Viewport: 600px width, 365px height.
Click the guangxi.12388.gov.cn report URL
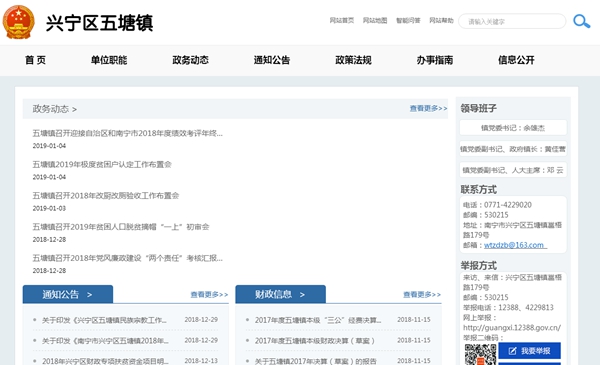tap(512, 328)
